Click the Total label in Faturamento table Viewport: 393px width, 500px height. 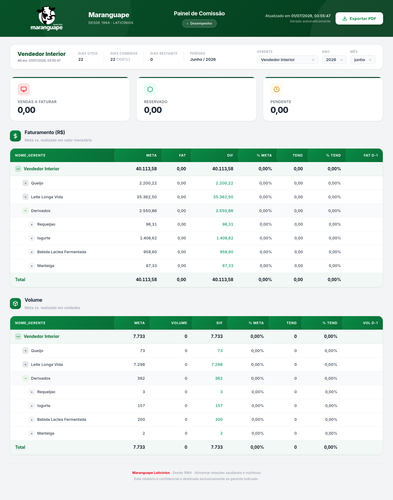pyautogui.click(x=20, y=280)
